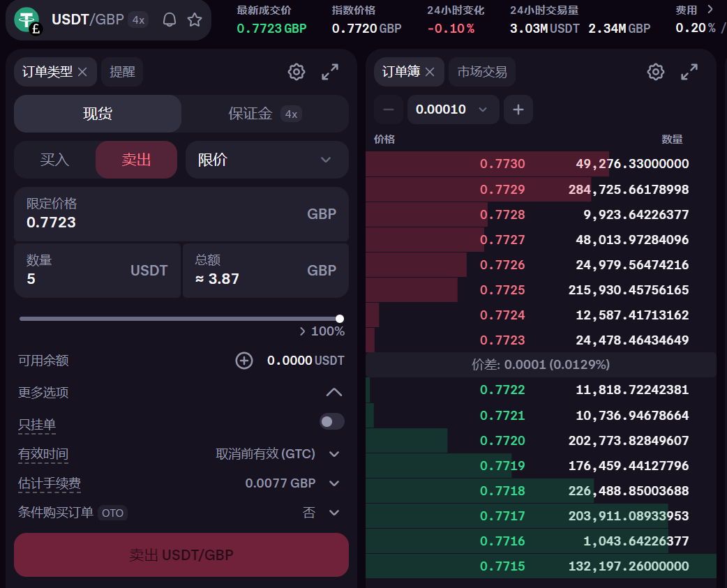Image resolution: width=727 pixels, height=588 pixels.
Task: Open the 限价 order type dropdown
Action: coord(267,160)
